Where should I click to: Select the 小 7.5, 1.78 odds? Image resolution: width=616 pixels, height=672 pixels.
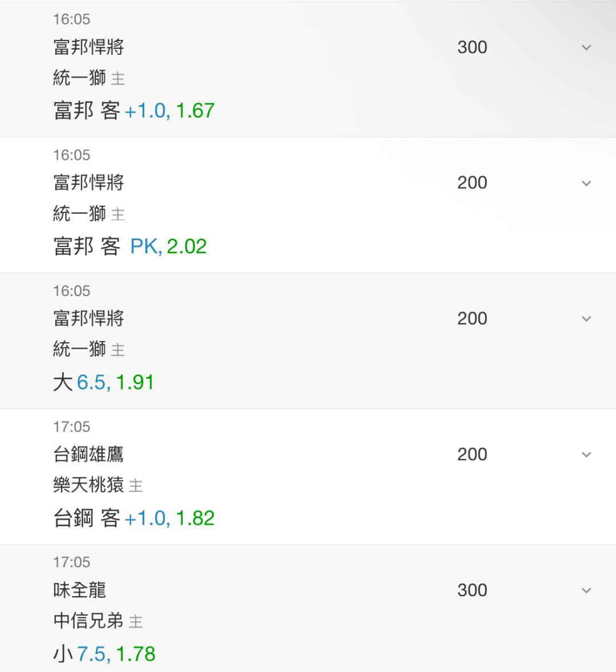pos(104,654)
